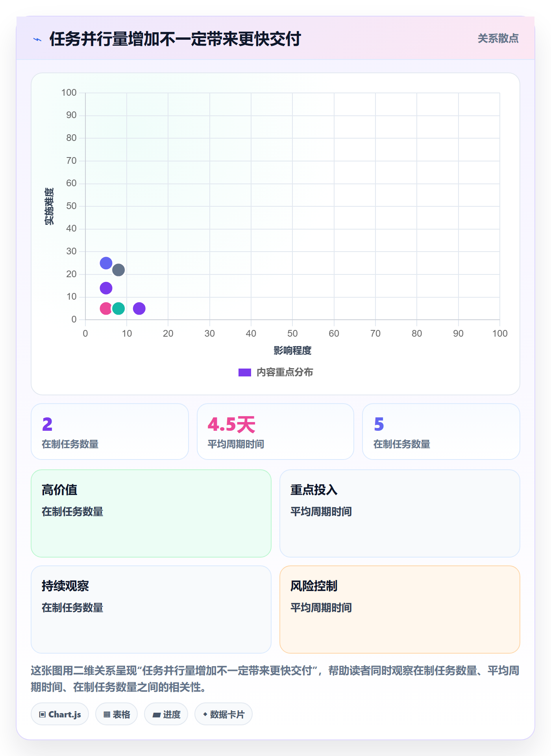The height and width of the screenshot is (756, 551).
Task: Click the pink 4.5天 stat value
Action: coord(231,424)
